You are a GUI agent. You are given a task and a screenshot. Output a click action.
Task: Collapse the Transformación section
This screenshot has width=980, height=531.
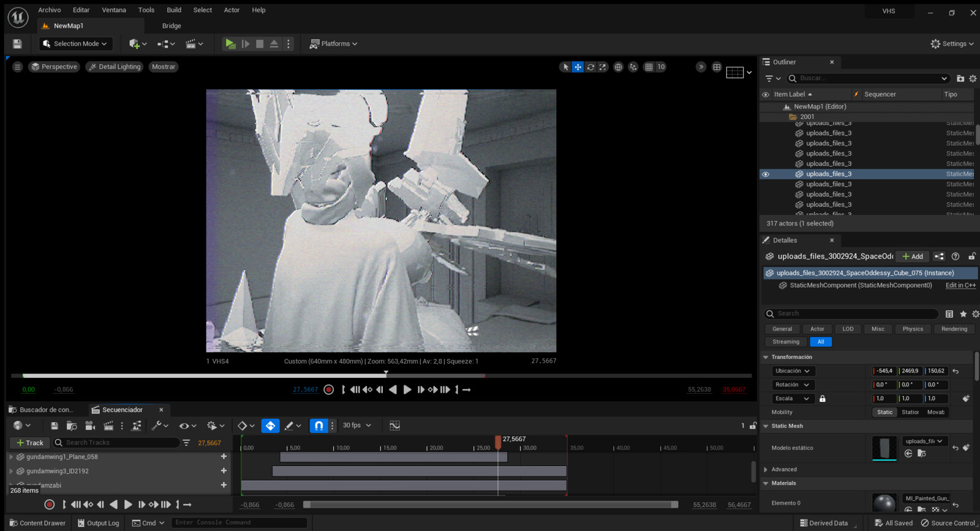766,357
